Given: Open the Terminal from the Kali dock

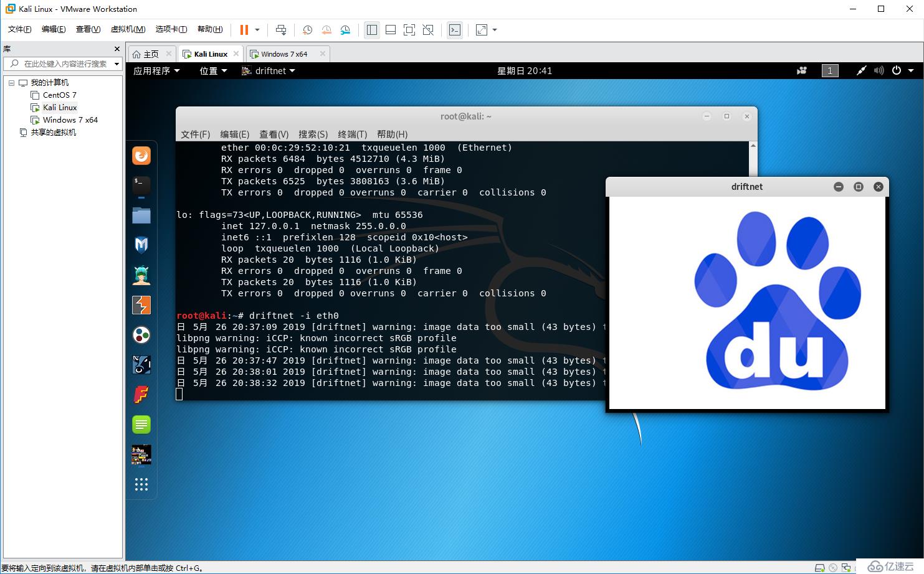Looking at the screenshot, I should click(141, 186).
